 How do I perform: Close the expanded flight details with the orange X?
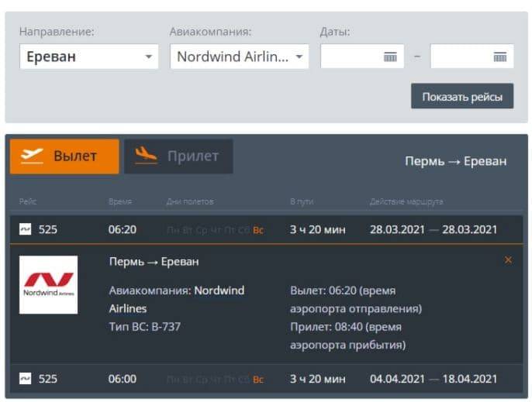pos(508,260)
